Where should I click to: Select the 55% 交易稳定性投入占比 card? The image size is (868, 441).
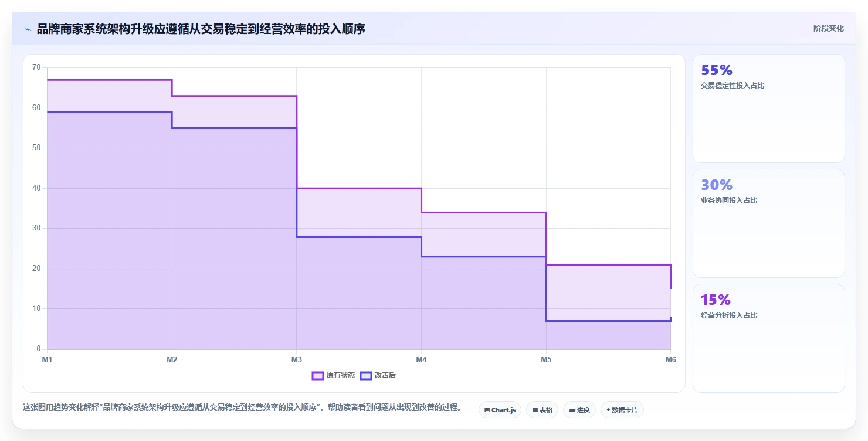click(769, 108)
